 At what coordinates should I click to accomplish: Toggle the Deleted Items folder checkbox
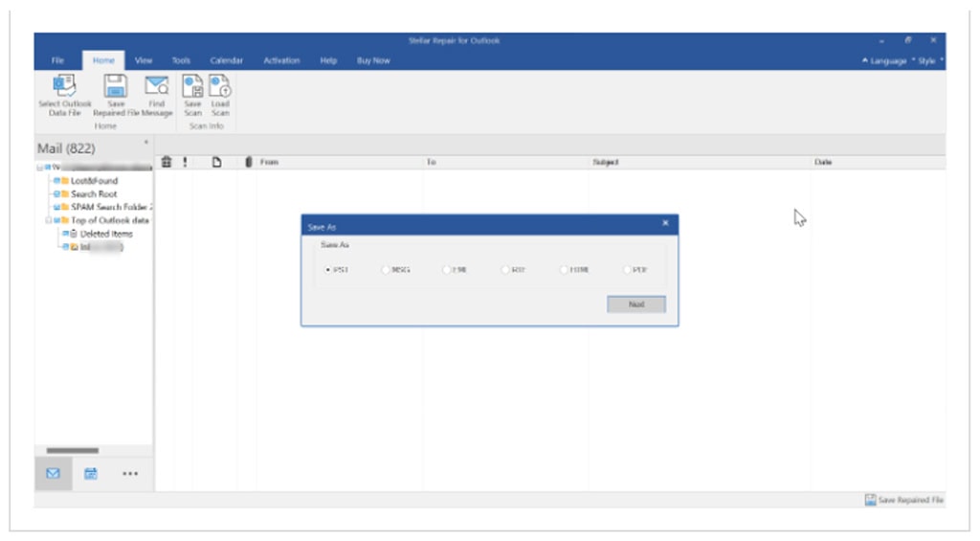point(65,234)
